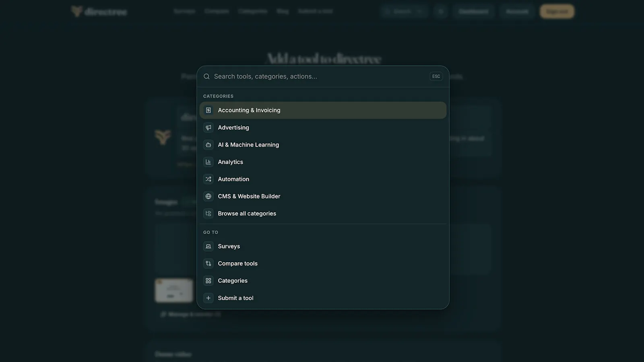
Task: Click the blurred directree logo in header
Action: pyautogui.click(x=99, y=11)
